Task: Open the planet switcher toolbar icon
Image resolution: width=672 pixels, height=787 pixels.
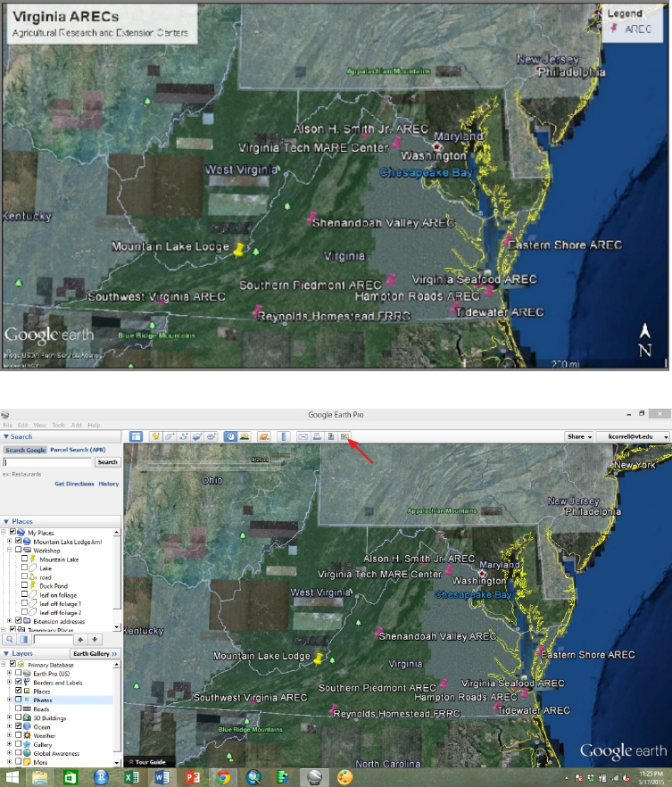Action: pos(264,436)
